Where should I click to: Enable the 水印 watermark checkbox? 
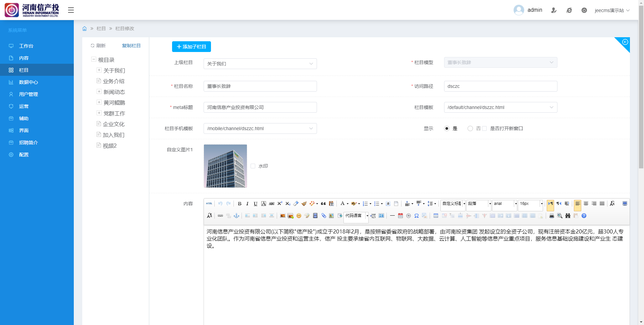coord(253,166)
